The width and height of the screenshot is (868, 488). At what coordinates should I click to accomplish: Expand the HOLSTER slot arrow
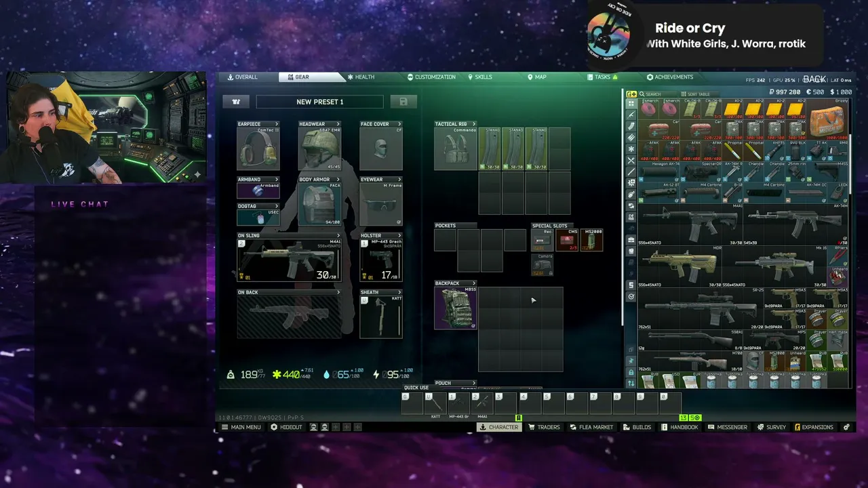[x=399, y=235]
